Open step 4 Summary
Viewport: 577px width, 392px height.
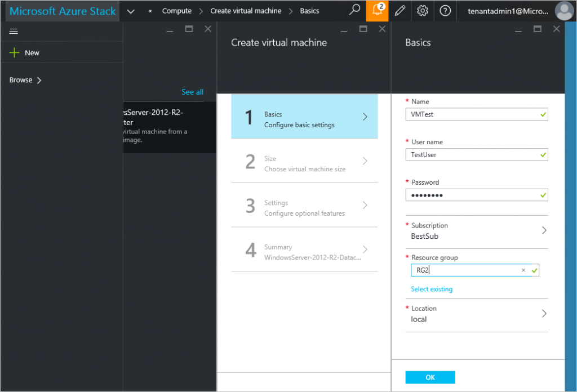click(304, 250)
